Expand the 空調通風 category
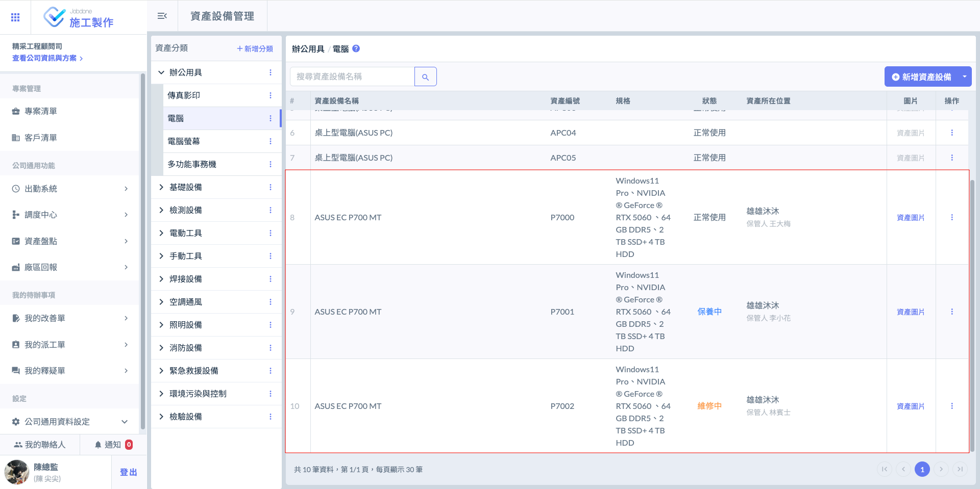 [161, 302]
